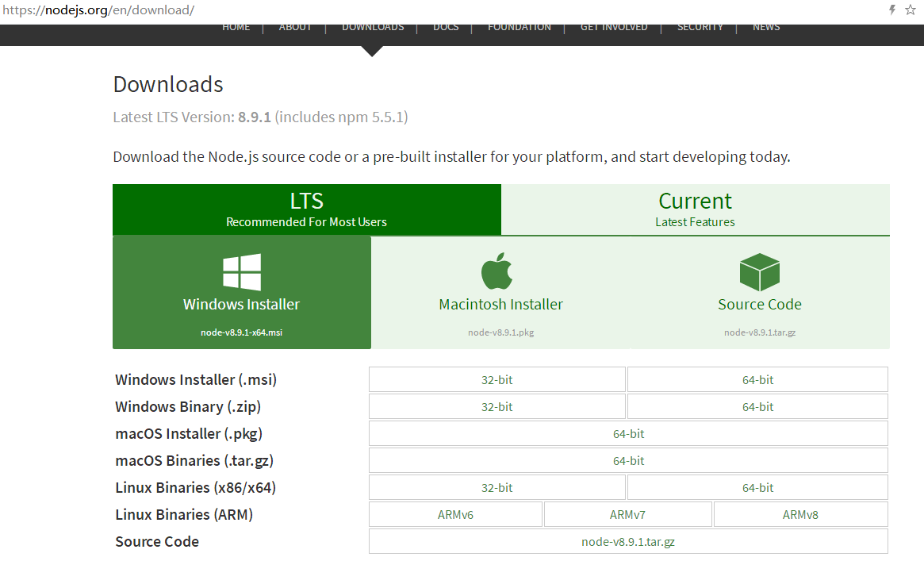Open the GET INVOLVED navigation item
This screenshot has width=924, height=584.
pos(613,27)
